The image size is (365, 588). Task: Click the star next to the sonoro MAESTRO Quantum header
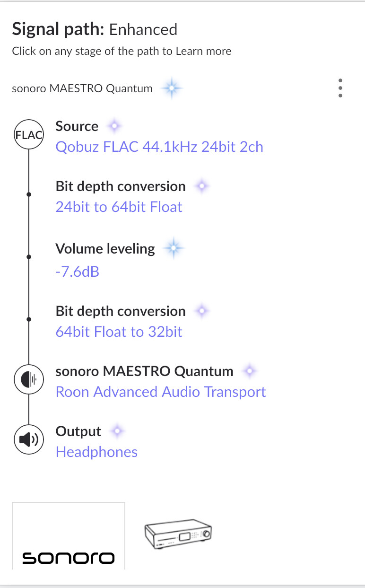coord(171,88)
